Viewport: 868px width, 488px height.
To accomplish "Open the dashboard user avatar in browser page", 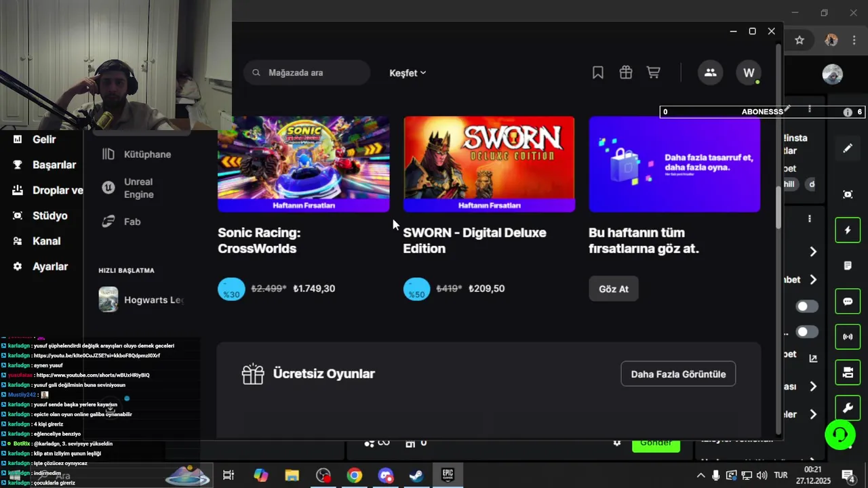I will click(833, 74).
